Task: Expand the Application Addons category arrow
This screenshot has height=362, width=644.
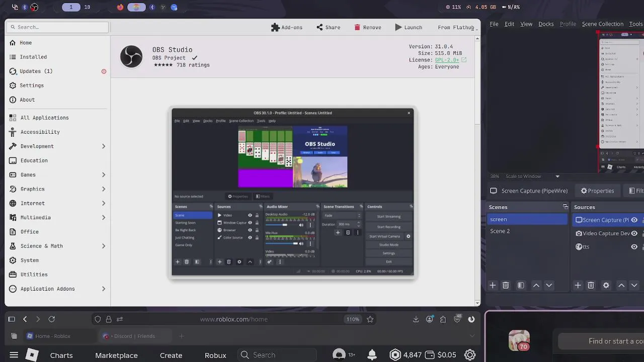Action: 104,289
